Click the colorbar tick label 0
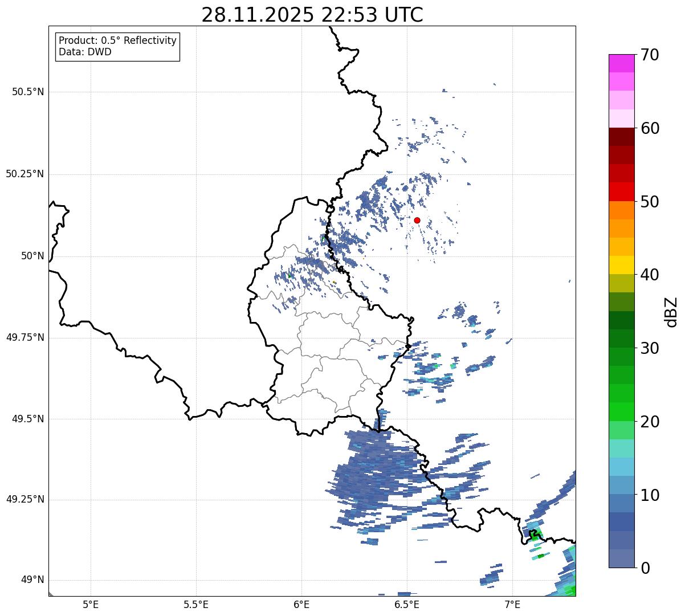The image size is (685, 616). click(x=646, y=568)
